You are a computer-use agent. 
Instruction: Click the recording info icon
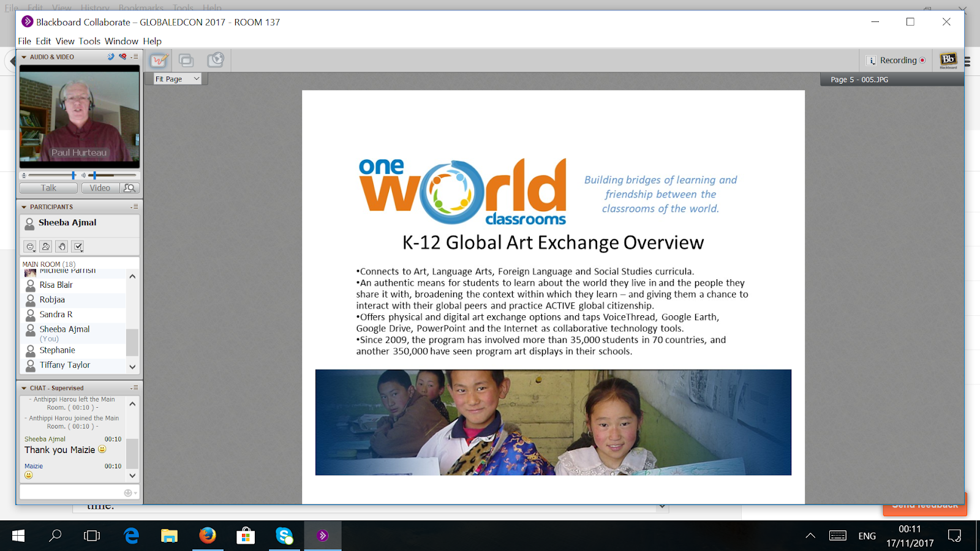coord(871,61)
